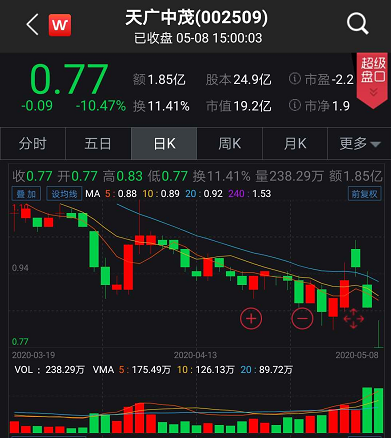
Task: Select the 周K tab
Action: (x=229, y=144)
